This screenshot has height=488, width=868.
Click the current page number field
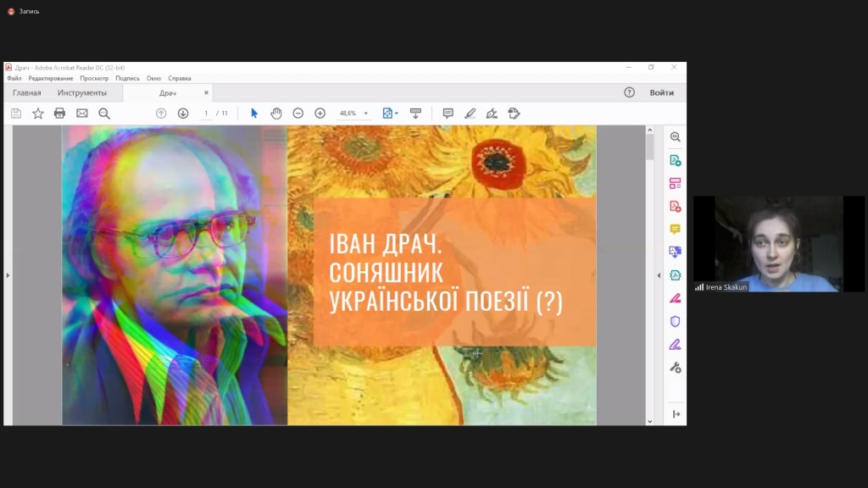(x=206, y=114)
